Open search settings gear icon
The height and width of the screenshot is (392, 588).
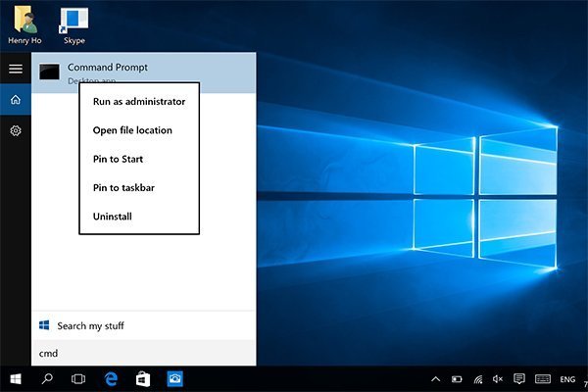[15, 130]
